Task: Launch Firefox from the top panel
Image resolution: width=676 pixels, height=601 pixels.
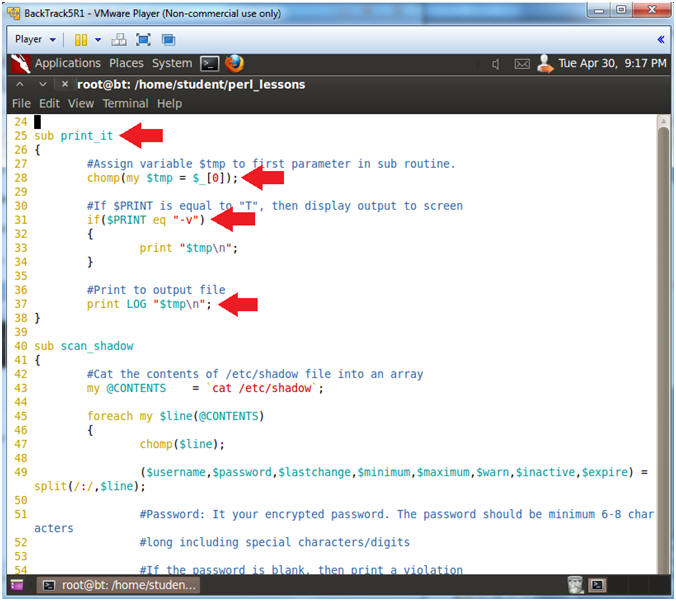Action: 234,63
